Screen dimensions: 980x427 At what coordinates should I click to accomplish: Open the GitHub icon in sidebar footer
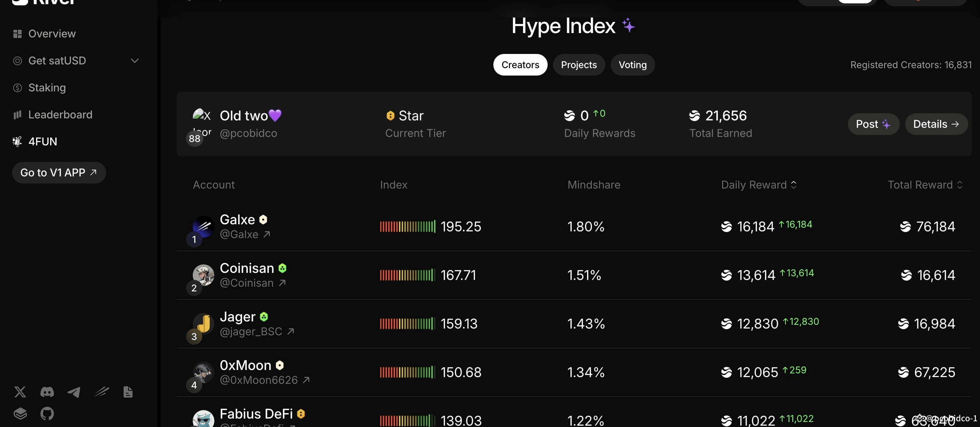(x=47, y=413)
